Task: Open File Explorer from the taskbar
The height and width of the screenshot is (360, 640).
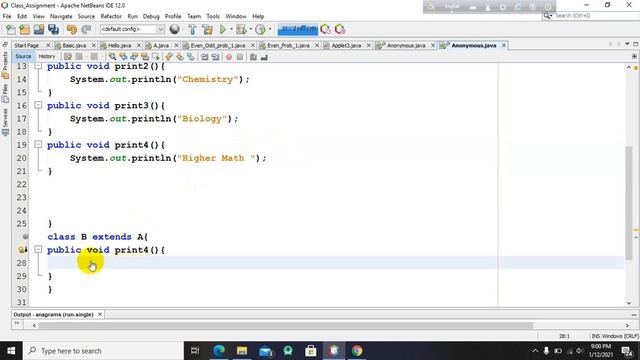Action: pos(242,351)
